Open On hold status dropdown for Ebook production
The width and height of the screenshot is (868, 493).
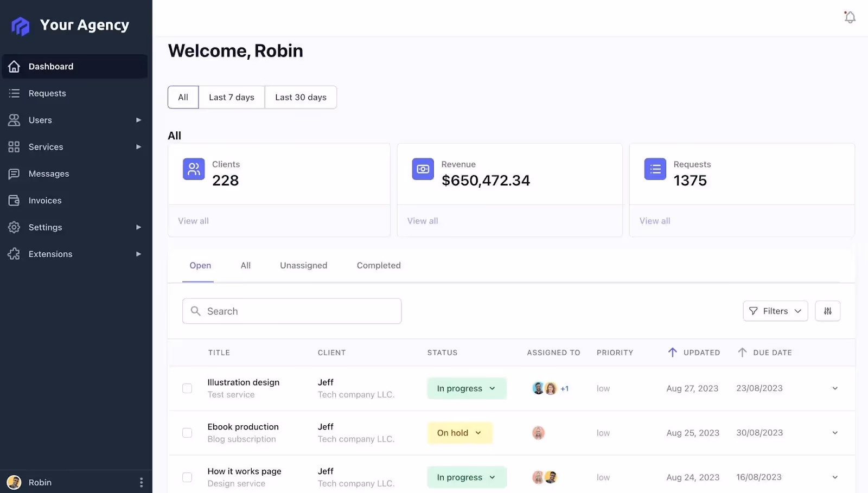point(459,433)
